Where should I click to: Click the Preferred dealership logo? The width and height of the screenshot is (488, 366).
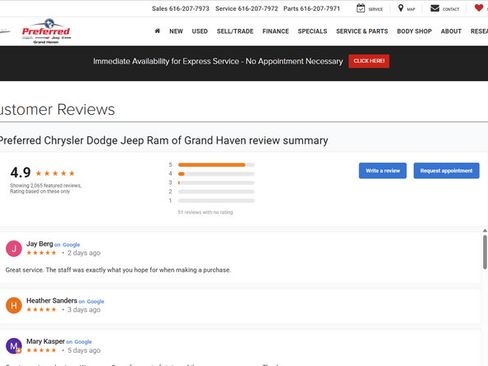coord(46,31)
